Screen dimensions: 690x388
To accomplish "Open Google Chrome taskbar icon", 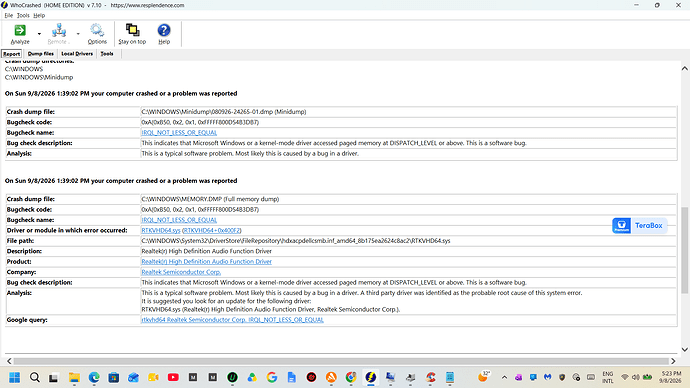I will [x=351, y=377].
